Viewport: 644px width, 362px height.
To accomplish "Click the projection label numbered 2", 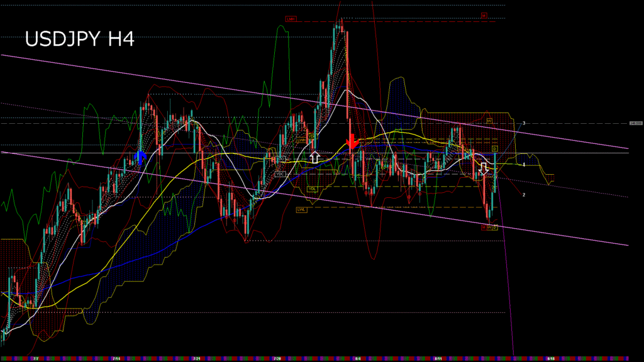I will click(524, 195).
